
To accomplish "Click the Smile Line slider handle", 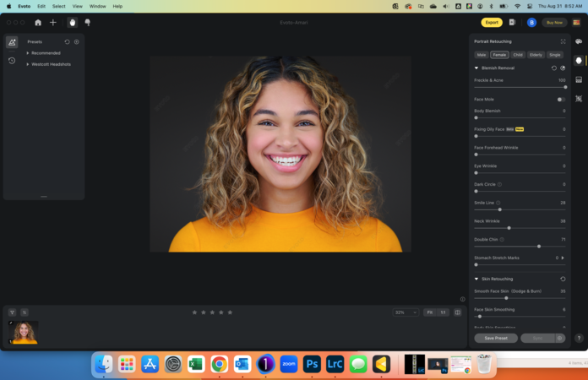I will pyautogui.click(x=499, y=209).
